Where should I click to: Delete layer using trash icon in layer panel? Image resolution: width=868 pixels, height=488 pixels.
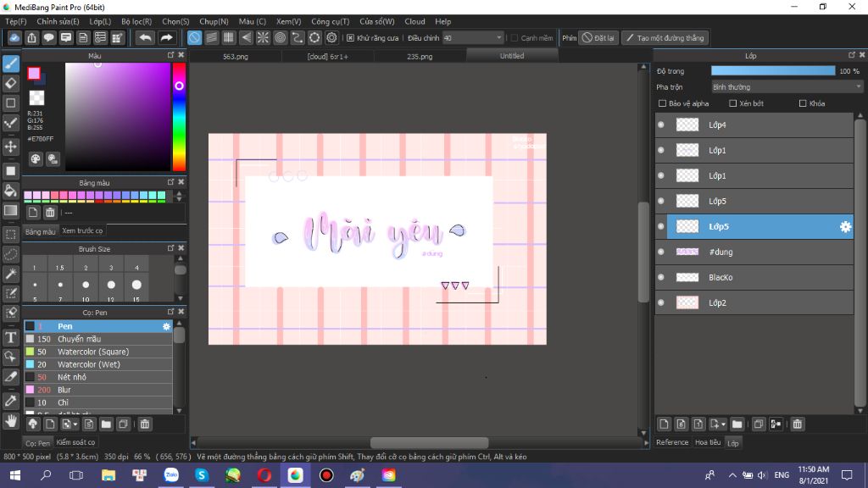pyautogui.click(x=798, y=424)
